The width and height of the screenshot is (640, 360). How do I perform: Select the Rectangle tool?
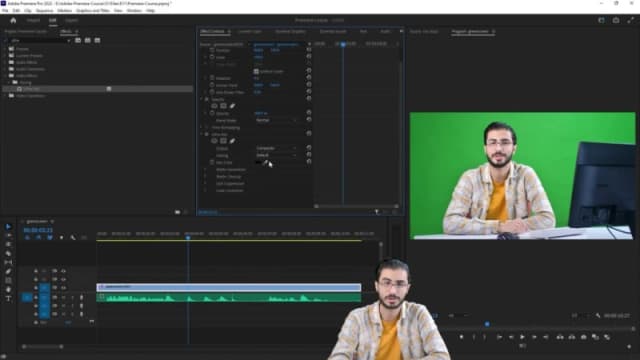(x=8, y=280)
